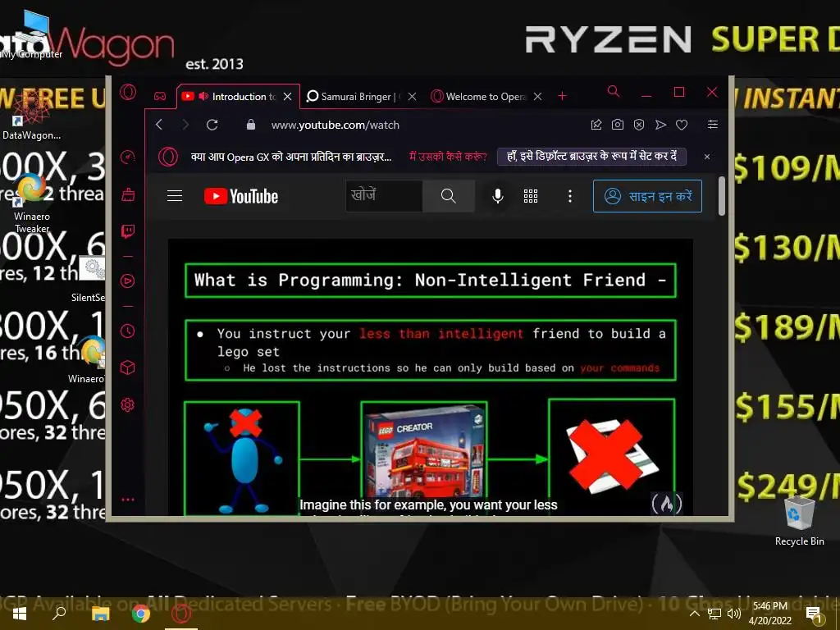Open Windows Start menu
The image size is (840, 630).
point(20,614)
